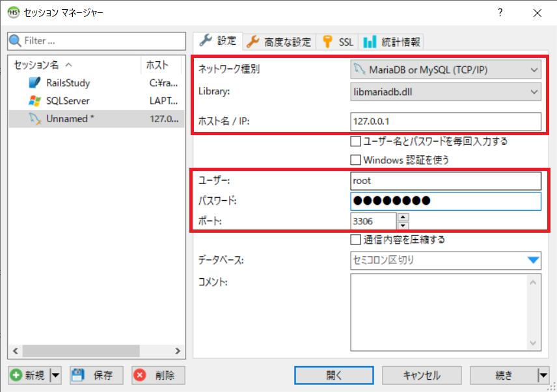Click the パスワード field
This screenshot has height=392, width=557.
tap(446, 201)
